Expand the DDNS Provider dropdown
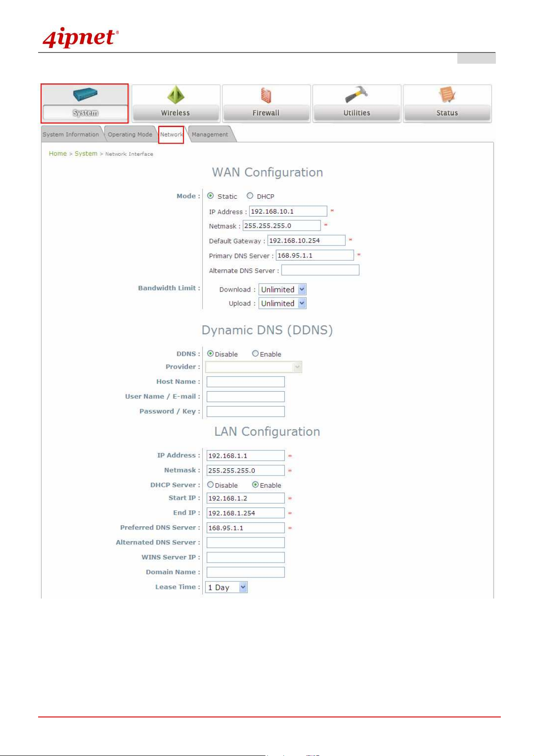This screenshot has width=534, height=756. click(x=254, y=367)
